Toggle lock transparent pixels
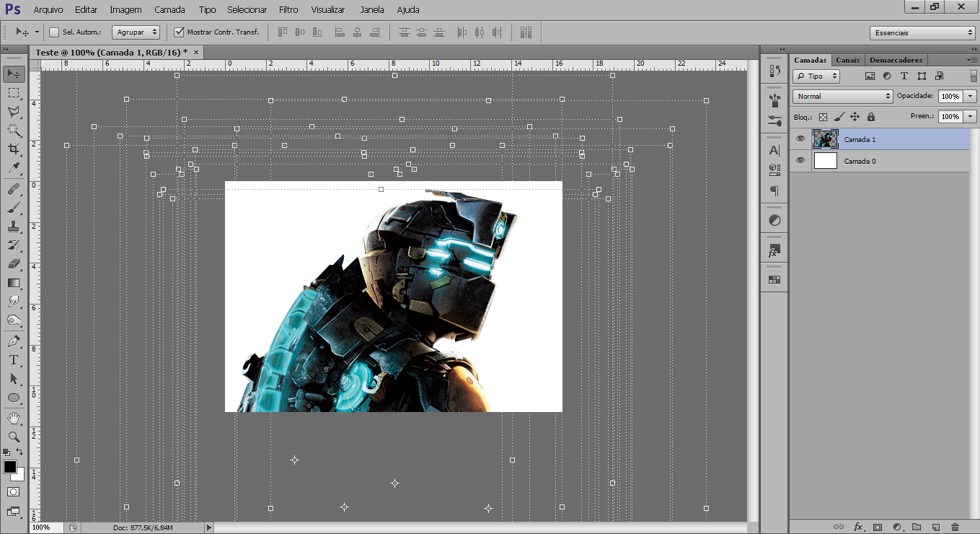980x534 pixels. click(823, 117)
